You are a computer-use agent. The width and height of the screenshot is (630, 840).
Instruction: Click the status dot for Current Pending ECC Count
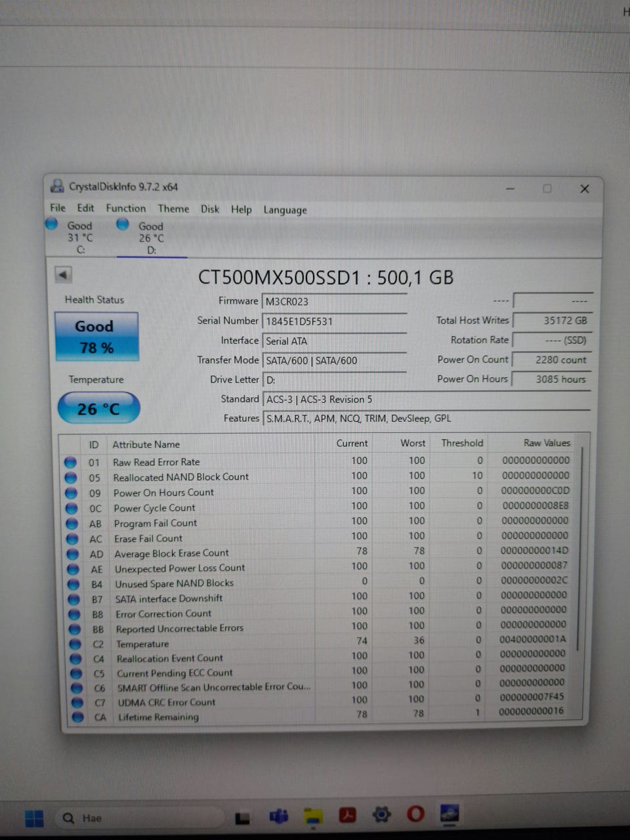(x=77, y=673)
